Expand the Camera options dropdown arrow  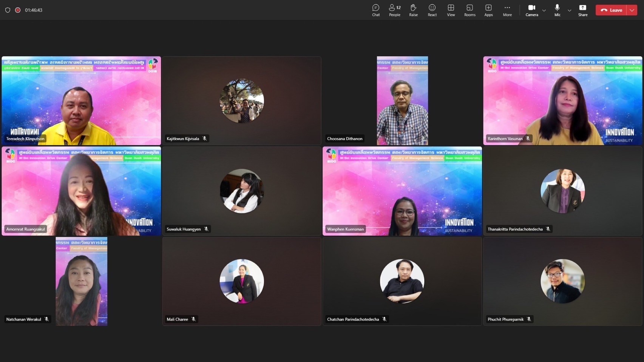point(544,11)
